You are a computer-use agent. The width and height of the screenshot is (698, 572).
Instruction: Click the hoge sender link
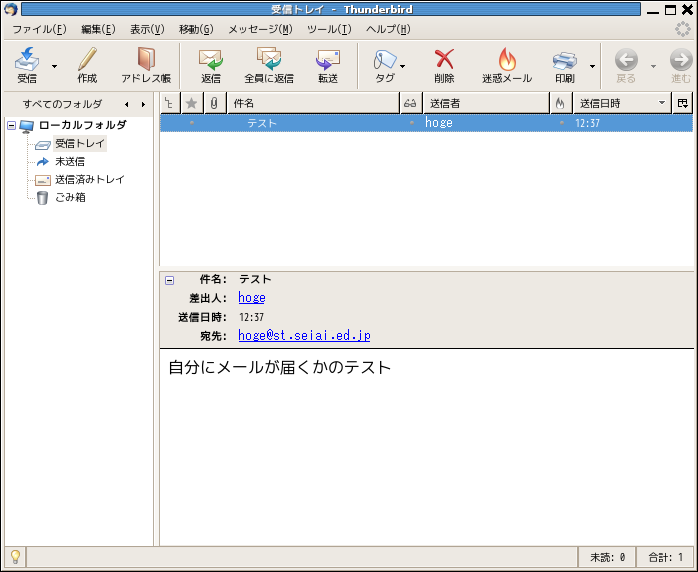click(x=252, y=297)
